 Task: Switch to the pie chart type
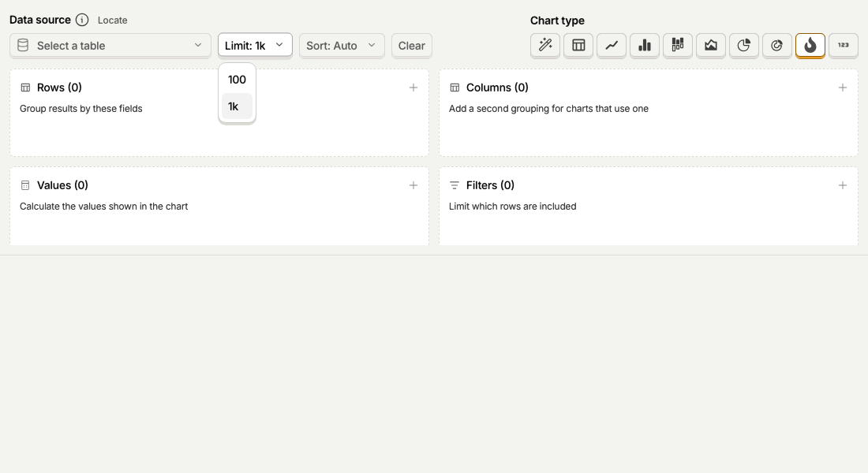pyautogui.click(x=744, y=46)
